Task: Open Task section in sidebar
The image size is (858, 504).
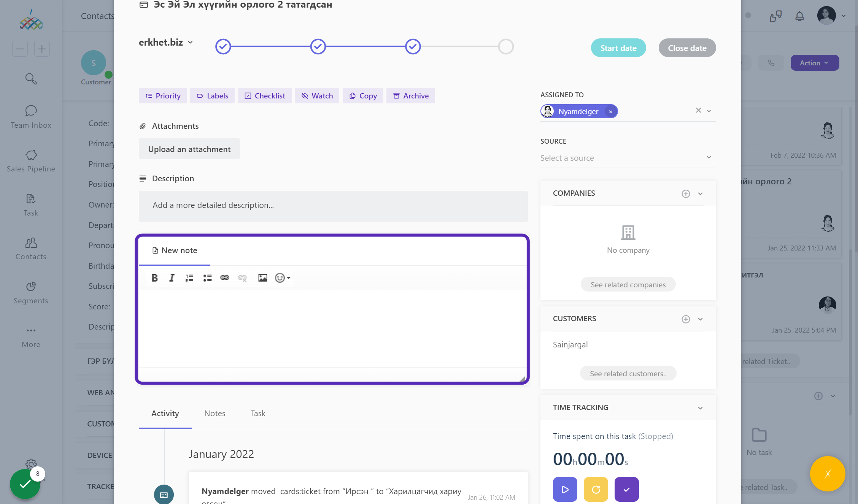Action: click(x=31, y=205)
